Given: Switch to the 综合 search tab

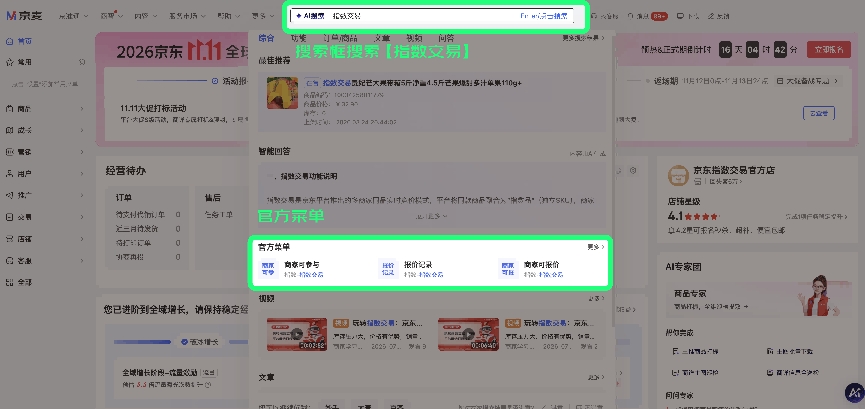Looking at the screenshot, I should pyautogui.click(x=266, y=38).
